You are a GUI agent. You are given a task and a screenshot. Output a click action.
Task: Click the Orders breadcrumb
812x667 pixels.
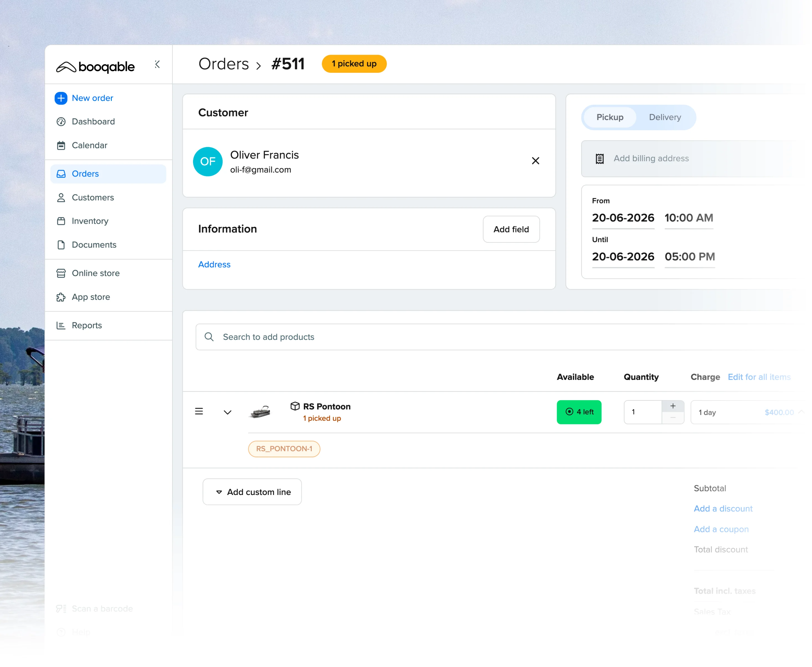click(x=224, y=64)
